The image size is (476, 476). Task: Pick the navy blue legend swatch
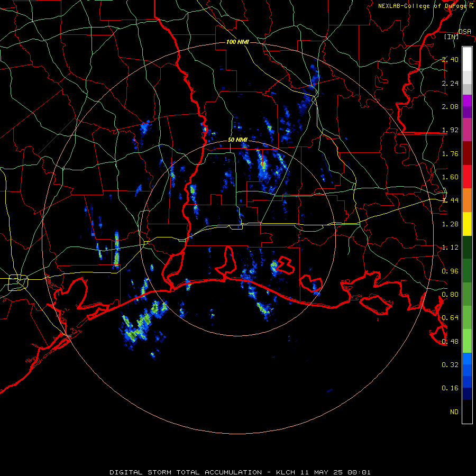coord(467,393)
